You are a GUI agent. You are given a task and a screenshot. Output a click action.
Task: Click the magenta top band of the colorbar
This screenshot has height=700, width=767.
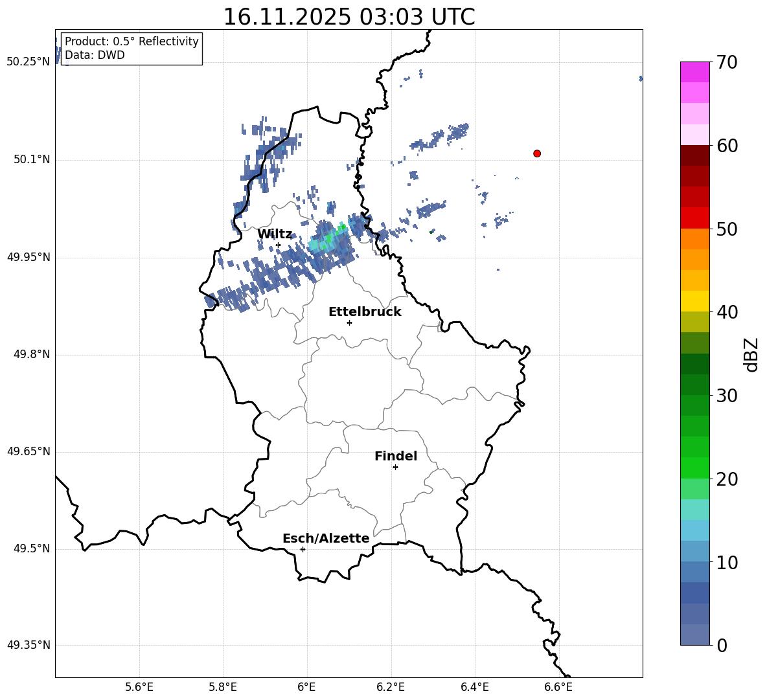pos(694,72)
